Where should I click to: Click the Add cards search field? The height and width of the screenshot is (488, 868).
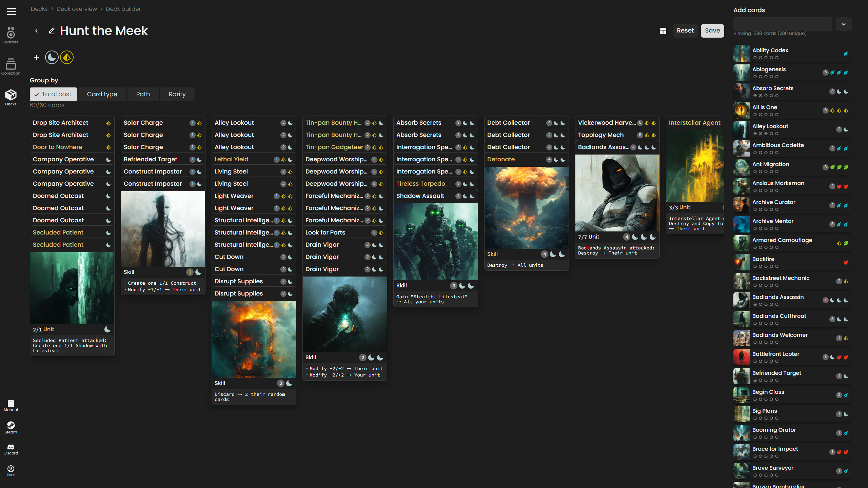[x=783, y=24]
